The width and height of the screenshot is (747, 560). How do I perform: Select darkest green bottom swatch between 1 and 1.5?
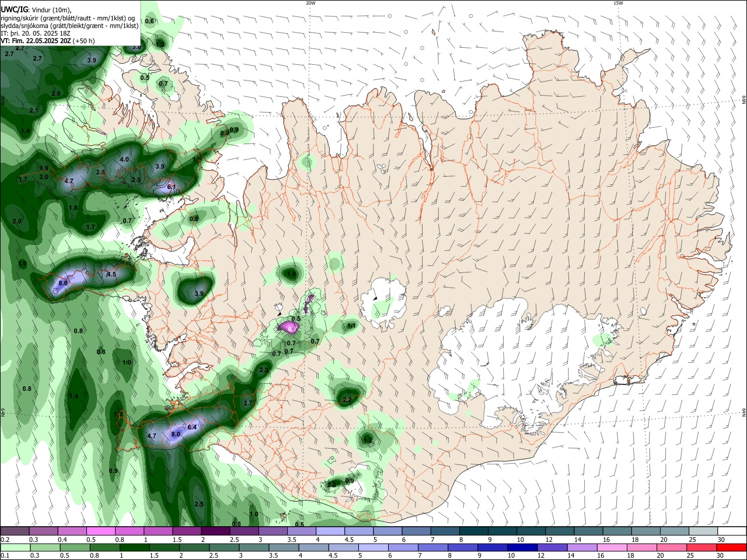coord(134,547)
